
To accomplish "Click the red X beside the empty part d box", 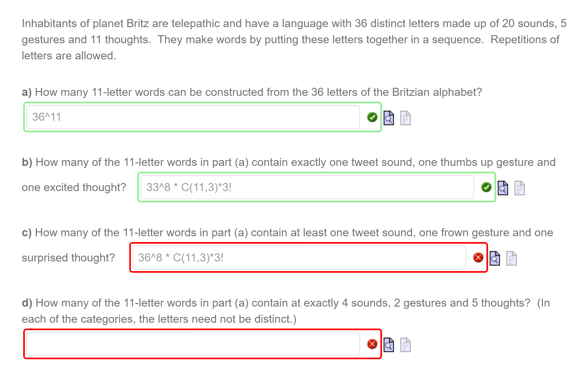I will 372,344.
